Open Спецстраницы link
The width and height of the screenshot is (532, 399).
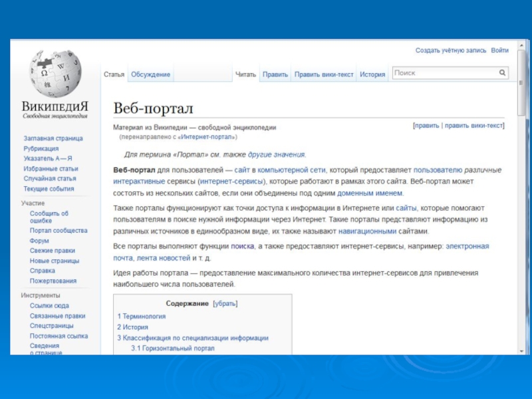coord(52,325)
